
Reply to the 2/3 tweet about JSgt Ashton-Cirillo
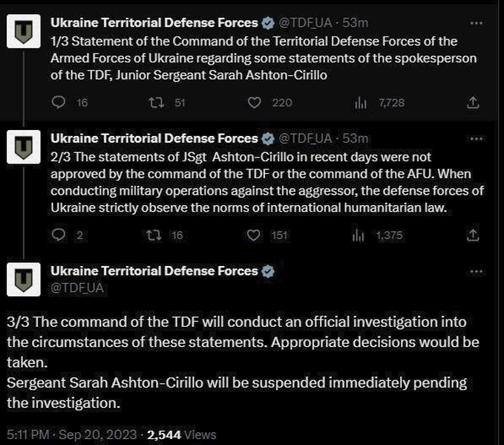pyautogui.click(x=59, y=235)
